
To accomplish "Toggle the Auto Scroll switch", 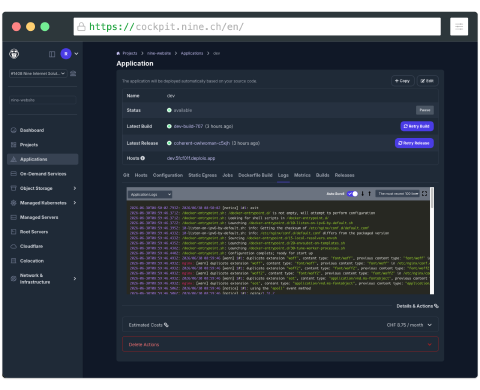I will pyautogui.click(x=352, y=194).
